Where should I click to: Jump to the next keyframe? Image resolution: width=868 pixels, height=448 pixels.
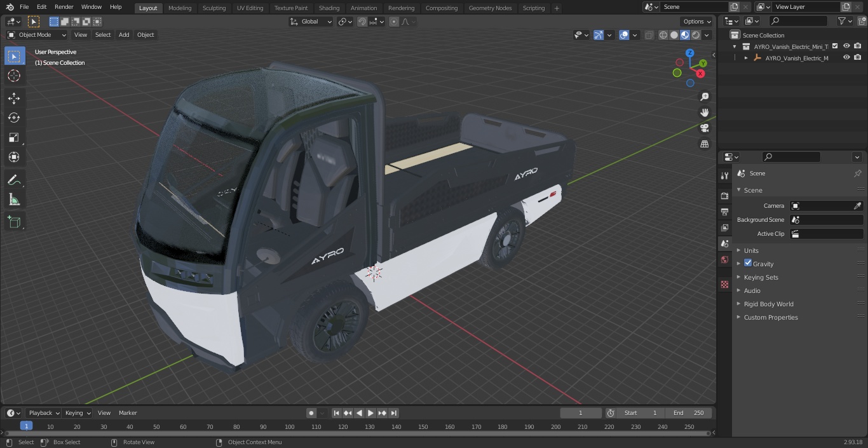click(383, 413)
